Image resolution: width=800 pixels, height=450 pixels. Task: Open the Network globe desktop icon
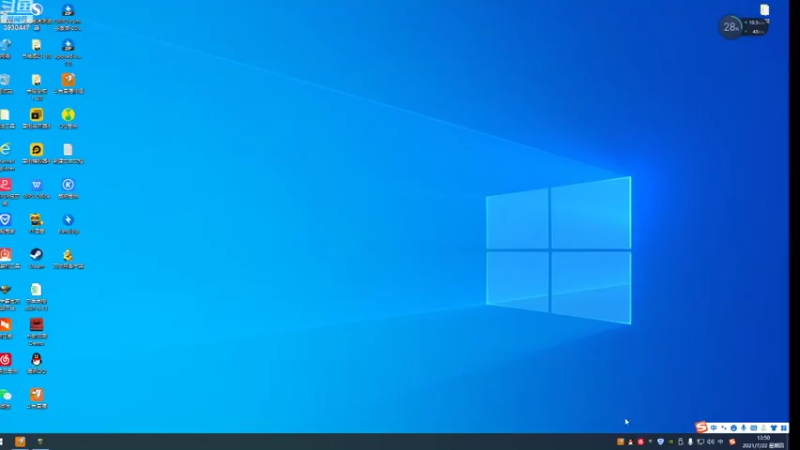pyautogui.click(x=6, y=45)
